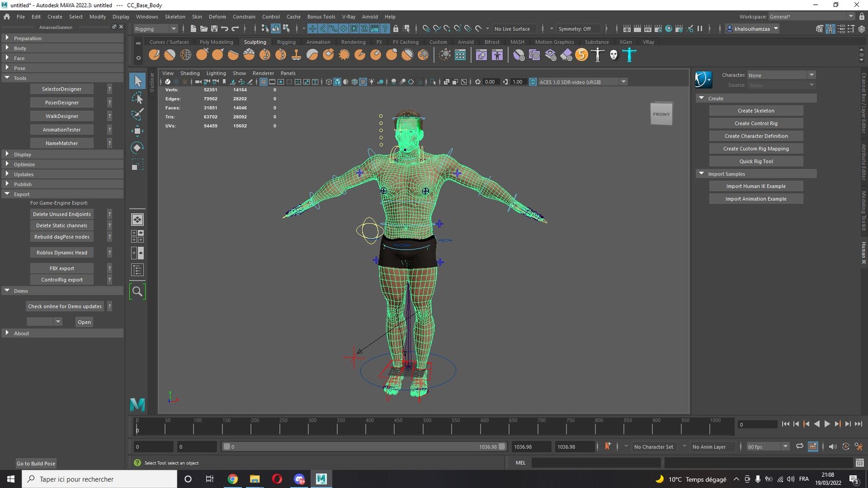Viewport: 868px width, 488px height.
Task: Expand the Face section
Action: (x=62, y=58)
